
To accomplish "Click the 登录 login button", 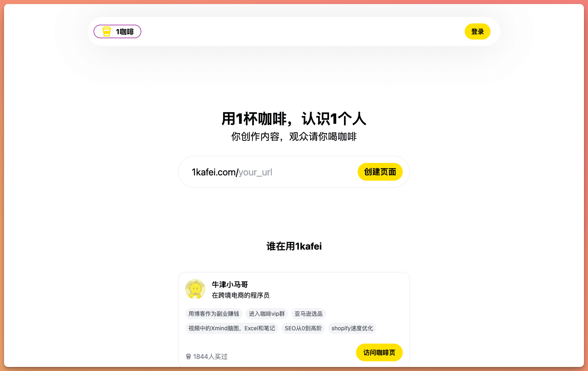I will point(478,31).
